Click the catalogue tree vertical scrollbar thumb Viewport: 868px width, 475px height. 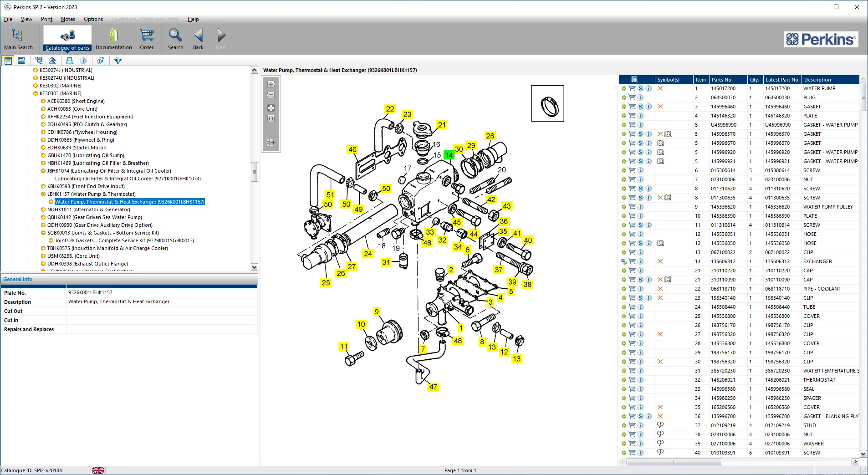[x=255, y=172]
